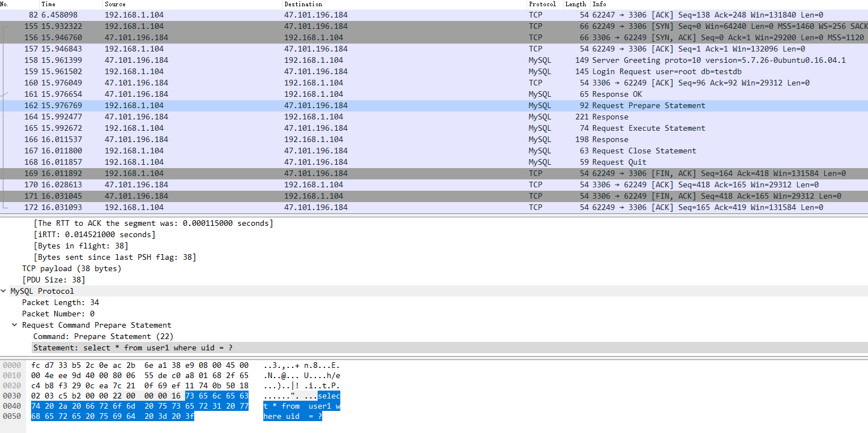
Task: Select the Server Greeting packet 158
Action: point(434,60)
